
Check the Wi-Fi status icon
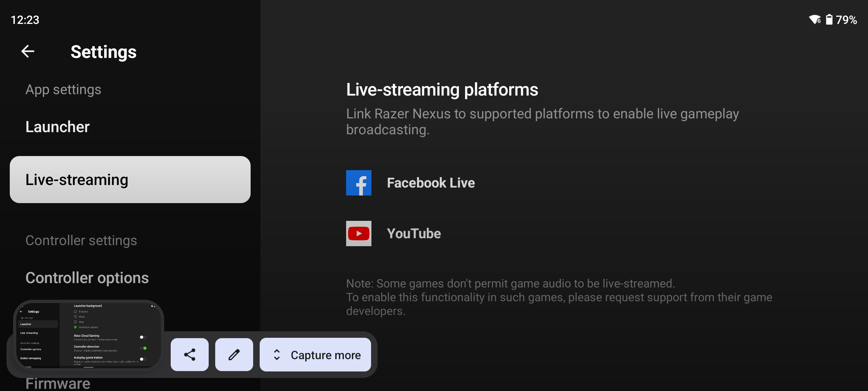(815, 20)
